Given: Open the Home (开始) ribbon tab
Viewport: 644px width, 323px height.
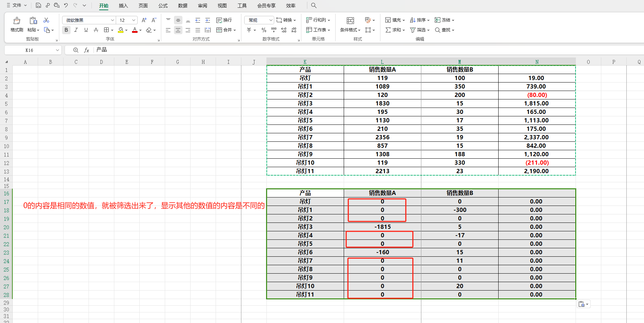Looking at the screenshot, I should pos(104,6).
